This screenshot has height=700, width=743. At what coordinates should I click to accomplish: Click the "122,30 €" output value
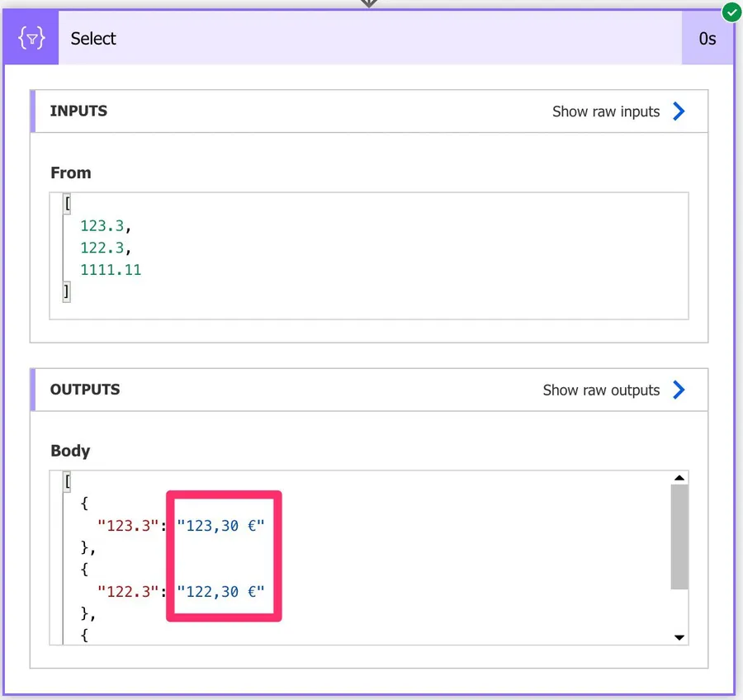[220, 591]
